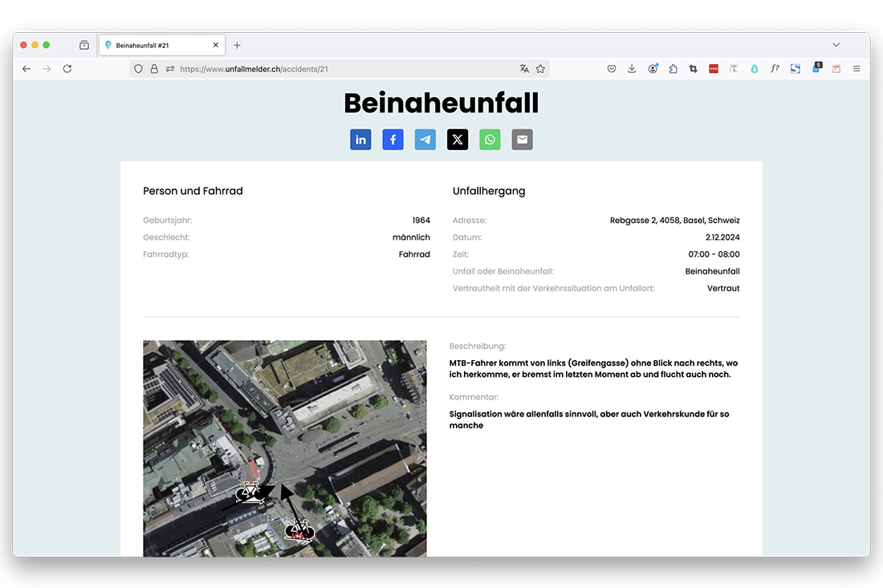Image resolution: width=883 pixels, height=588 pixels.
Task: Open the Pocket save icon
Action: (x=612, y=69)
